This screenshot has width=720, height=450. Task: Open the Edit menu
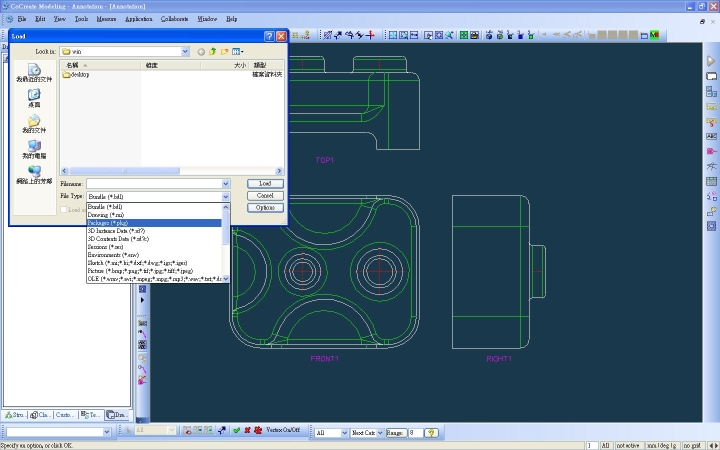click(40, 19)
